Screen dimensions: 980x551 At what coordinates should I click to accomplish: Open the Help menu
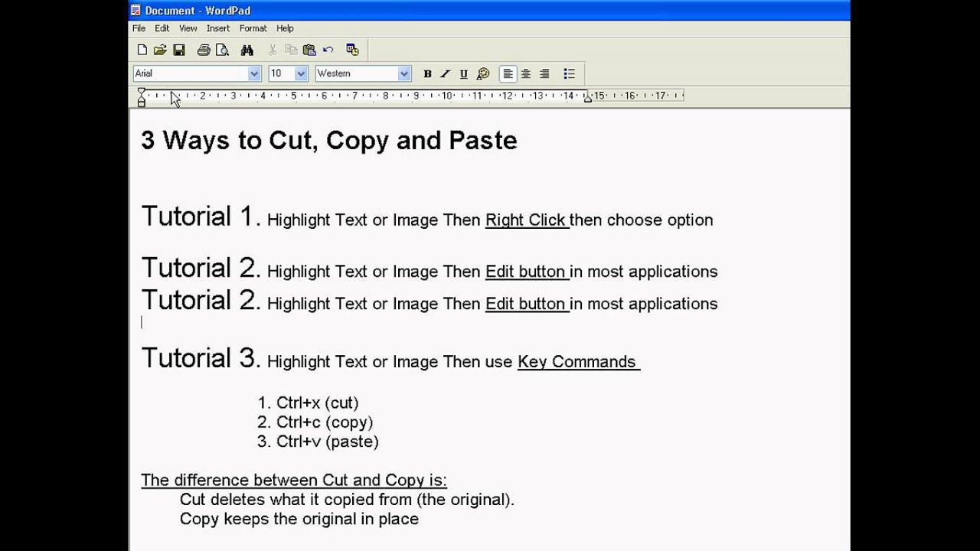point(285,28)
